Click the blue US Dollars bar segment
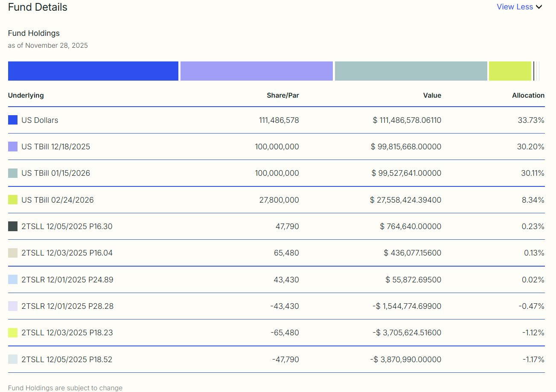This screenshot has width=556, height=392. click(x=93, y=71)
